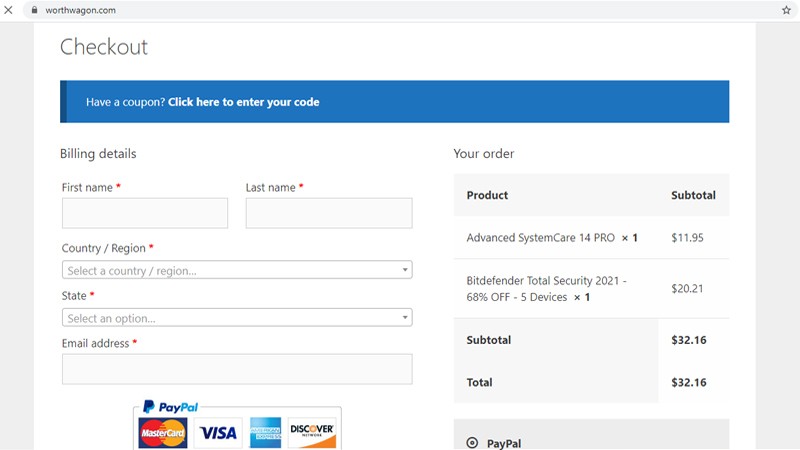
Task: Focus the Last name field
Action: 329,213
